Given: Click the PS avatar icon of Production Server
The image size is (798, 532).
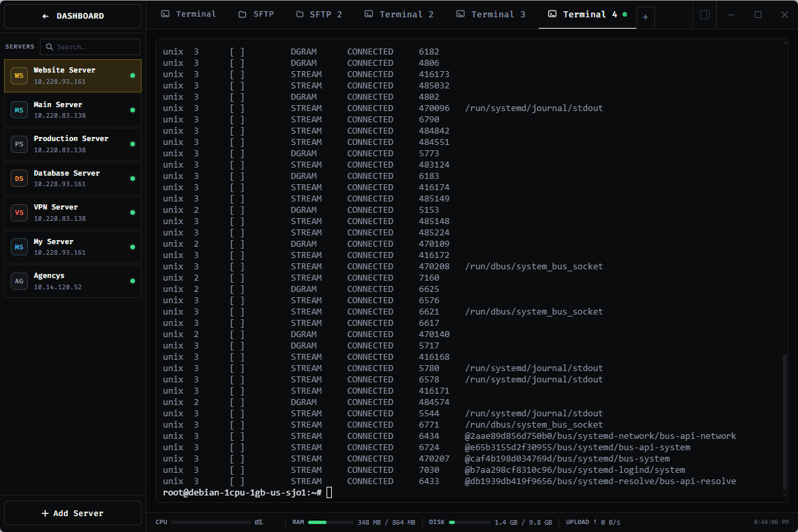Looking at the screenshot, I should (19, 144).
